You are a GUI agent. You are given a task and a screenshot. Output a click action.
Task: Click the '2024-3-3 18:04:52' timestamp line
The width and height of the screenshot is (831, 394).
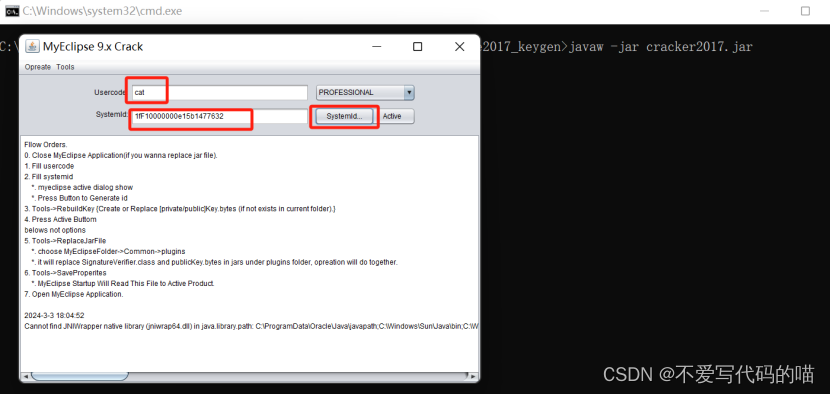click(54, 315)
